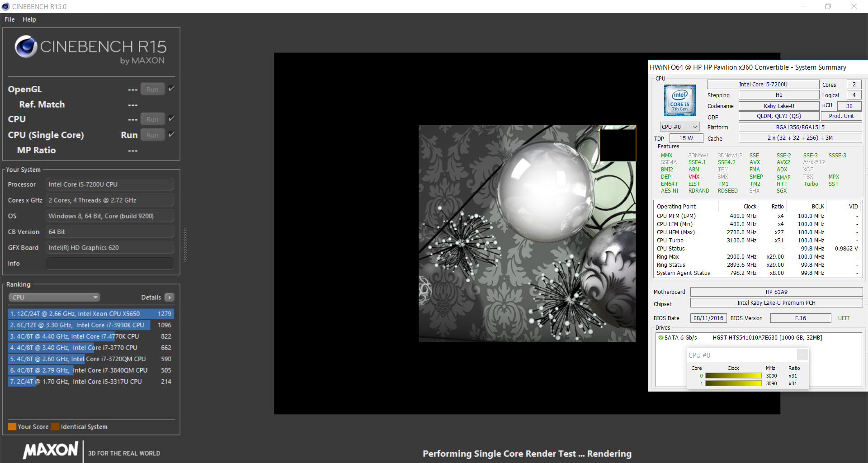The width and height of the screenshot is (868, 463).
Task: Click the Kaby Lake-U codename field
Action: click(x=779, y=106)
